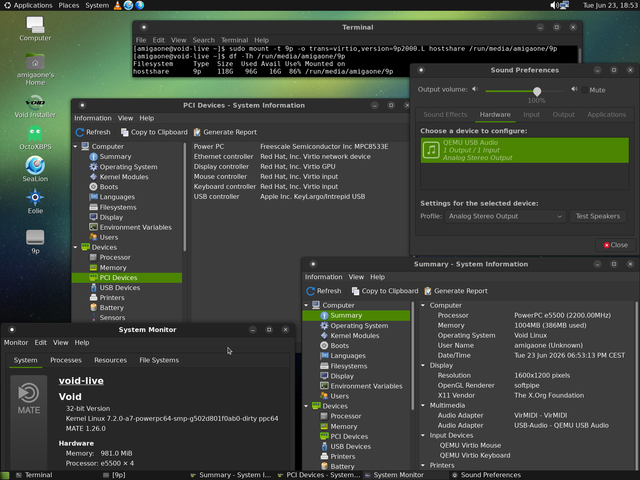Collapse the Display section in Summary details
640x480 pixels.
423,365
